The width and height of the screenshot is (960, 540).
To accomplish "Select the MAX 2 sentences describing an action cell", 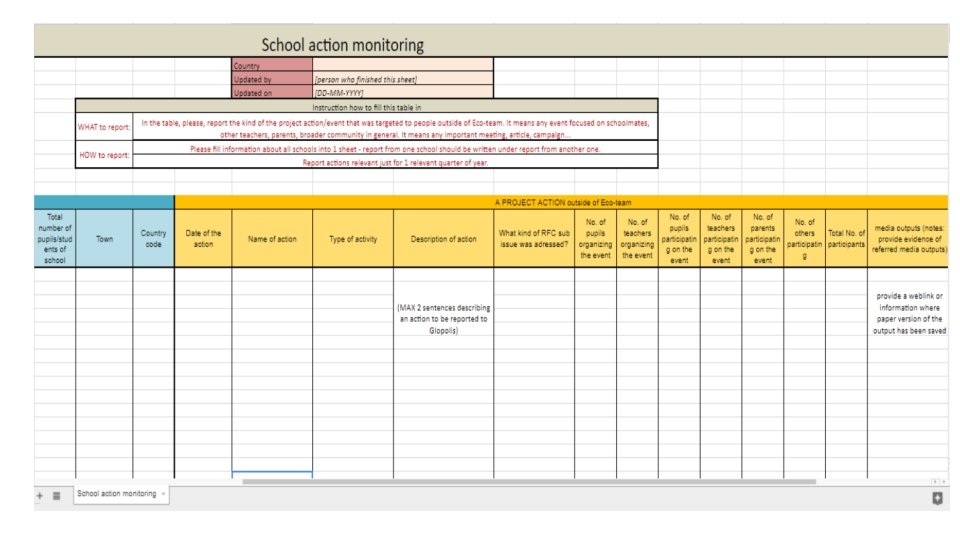I will coord(443,318).
